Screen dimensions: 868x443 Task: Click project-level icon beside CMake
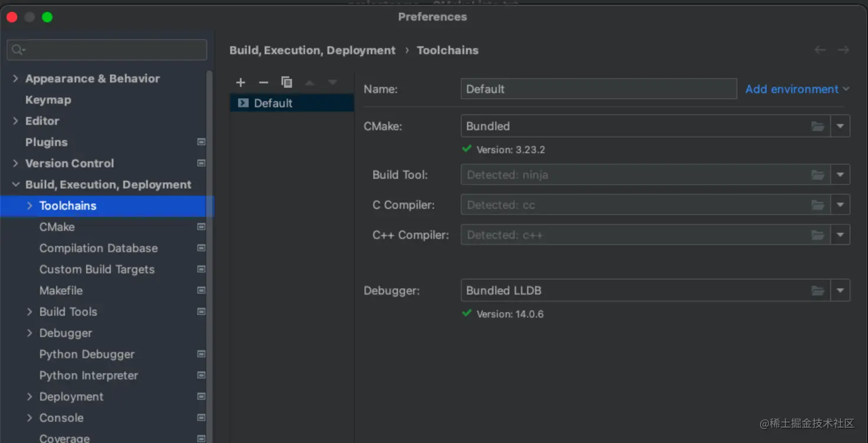coord(201,227)
